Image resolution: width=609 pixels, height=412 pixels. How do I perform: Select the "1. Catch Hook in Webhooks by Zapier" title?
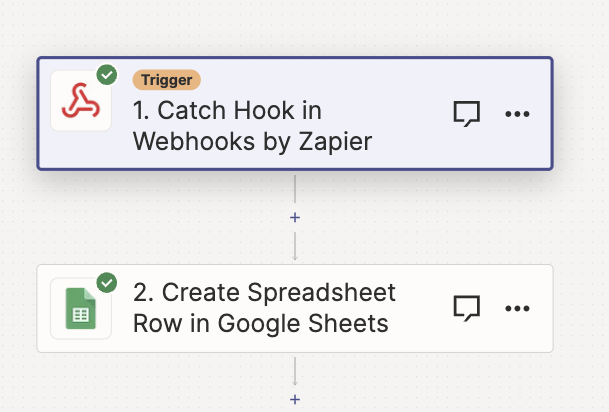click(252, 126)
